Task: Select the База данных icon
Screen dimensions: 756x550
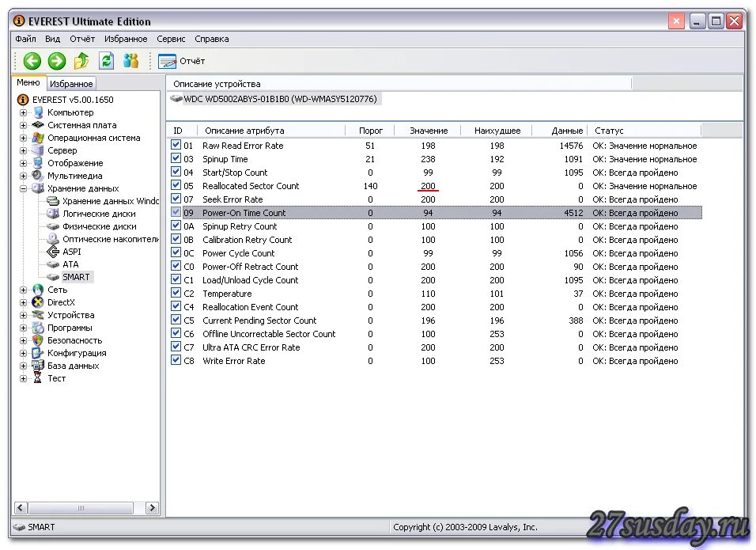Action: pos(38,366)
